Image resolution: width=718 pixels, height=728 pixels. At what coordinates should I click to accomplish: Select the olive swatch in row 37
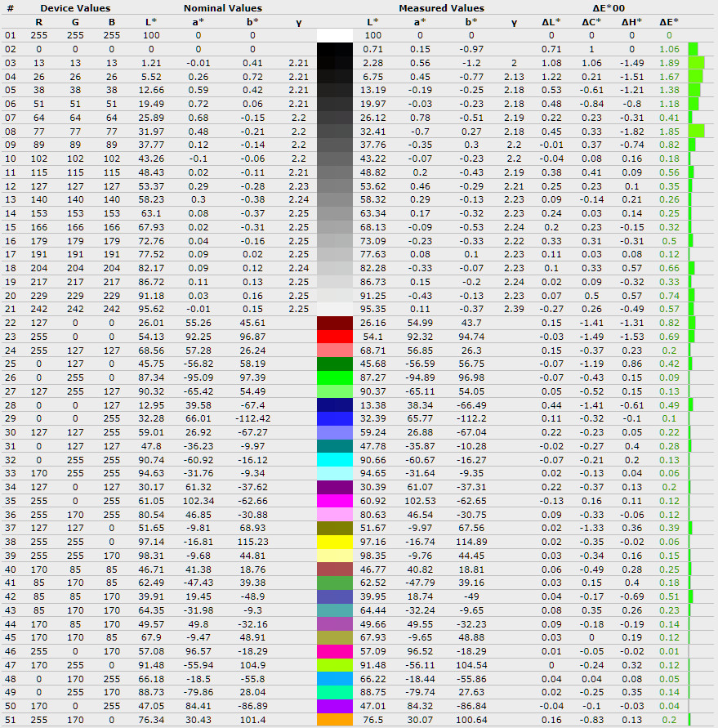(x=335, y=529)
